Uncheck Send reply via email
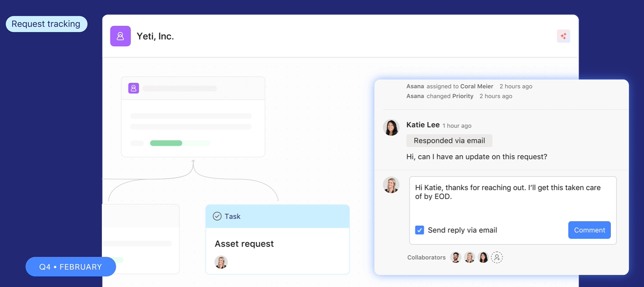644x287 pixels. point(419,230)
